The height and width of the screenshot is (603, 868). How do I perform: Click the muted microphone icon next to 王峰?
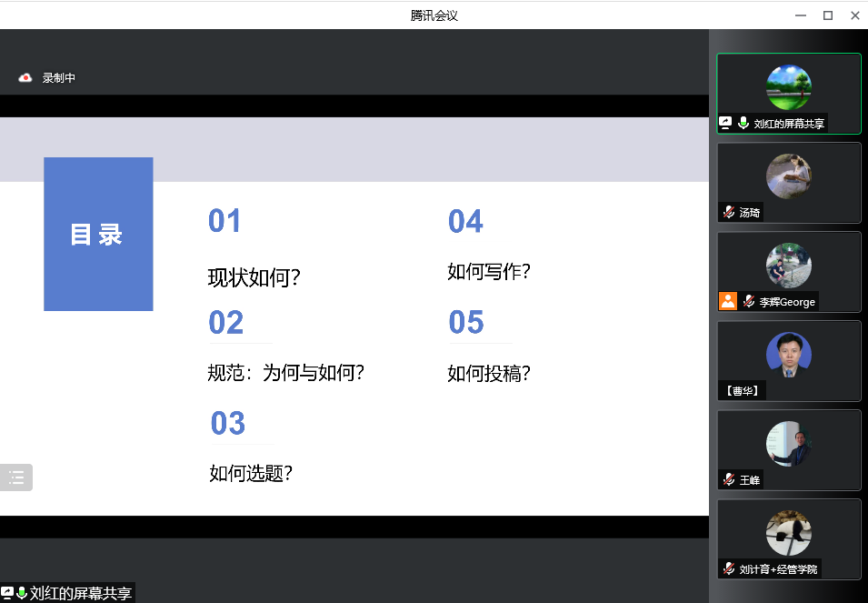tap(729, 479)
